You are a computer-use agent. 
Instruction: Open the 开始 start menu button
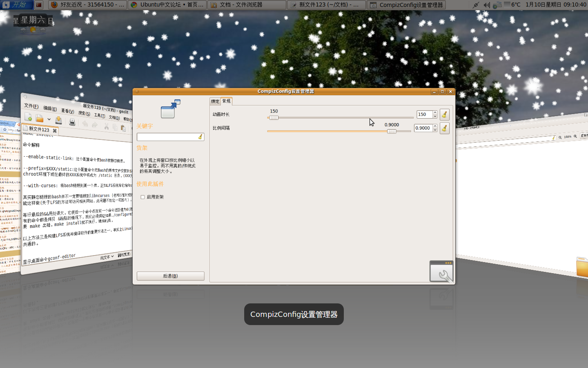tap(16, 5)
